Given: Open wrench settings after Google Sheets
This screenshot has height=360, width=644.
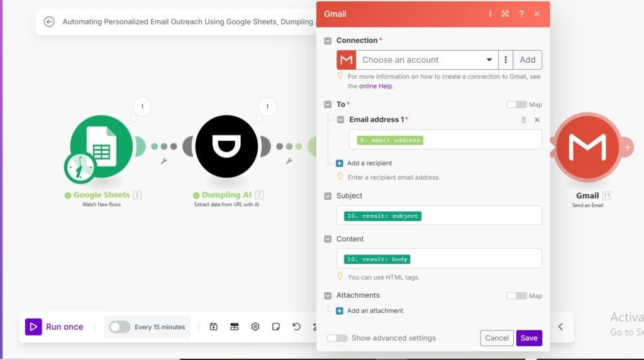Looking at the screenshot, I should 164,161.
